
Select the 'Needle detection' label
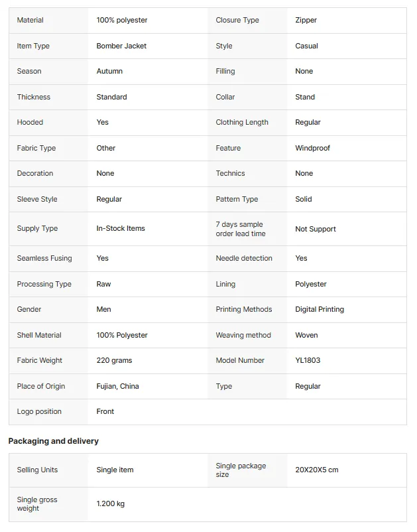pos(244,258)
